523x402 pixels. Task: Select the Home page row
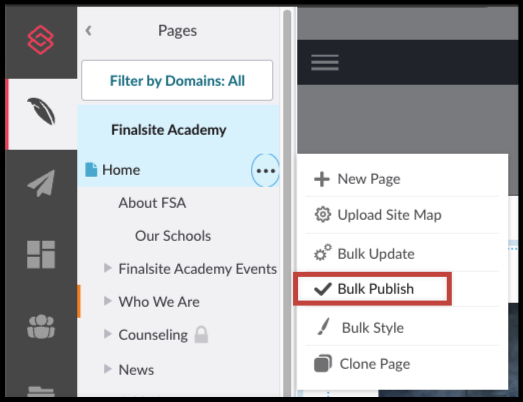click(x=178, y=170)
